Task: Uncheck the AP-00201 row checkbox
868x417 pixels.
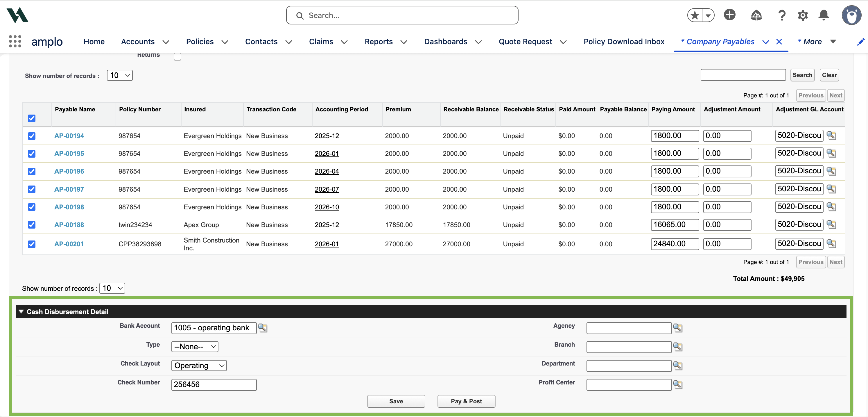Action: (x=32, y=244)
